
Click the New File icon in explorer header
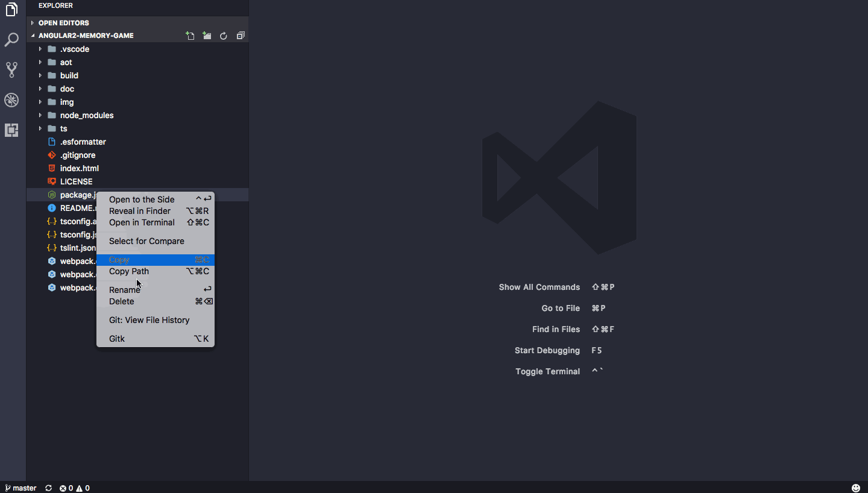190,36
